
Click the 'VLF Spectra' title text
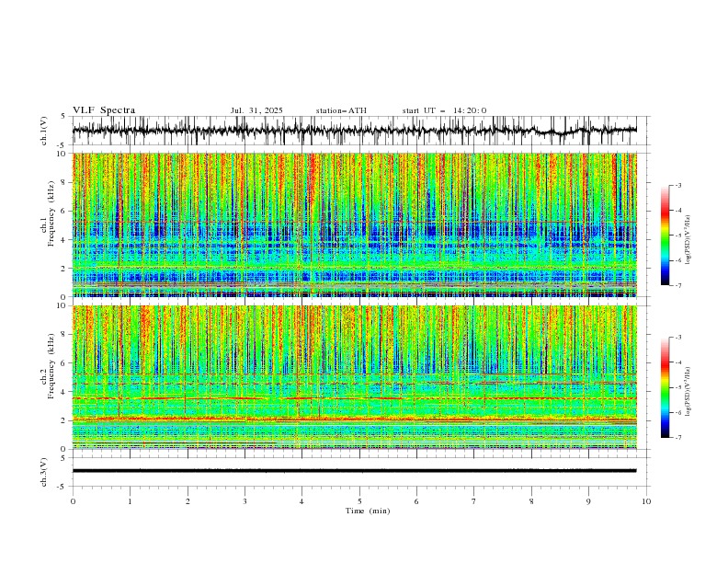tap(104, 110)
